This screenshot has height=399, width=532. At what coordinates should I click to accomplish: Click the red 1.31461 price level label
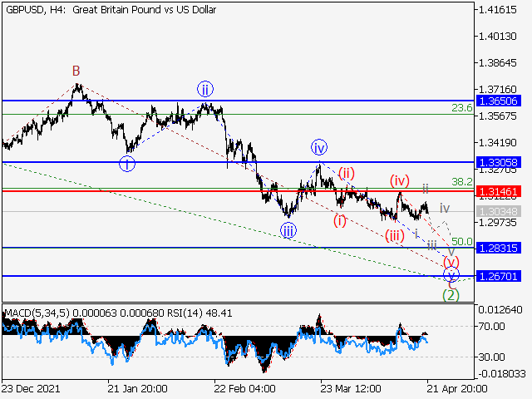pyautogui.click(x=499, y=191)
